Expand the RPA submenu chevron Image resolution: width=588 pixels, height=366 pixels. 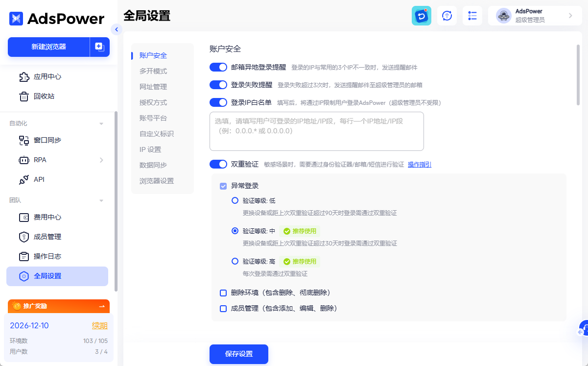[x=101, y=160]
